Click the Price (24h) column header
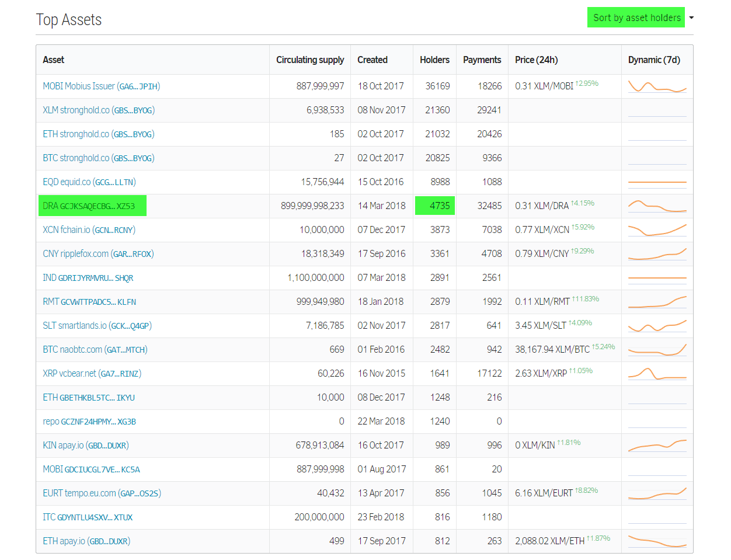 coord(537,60)
